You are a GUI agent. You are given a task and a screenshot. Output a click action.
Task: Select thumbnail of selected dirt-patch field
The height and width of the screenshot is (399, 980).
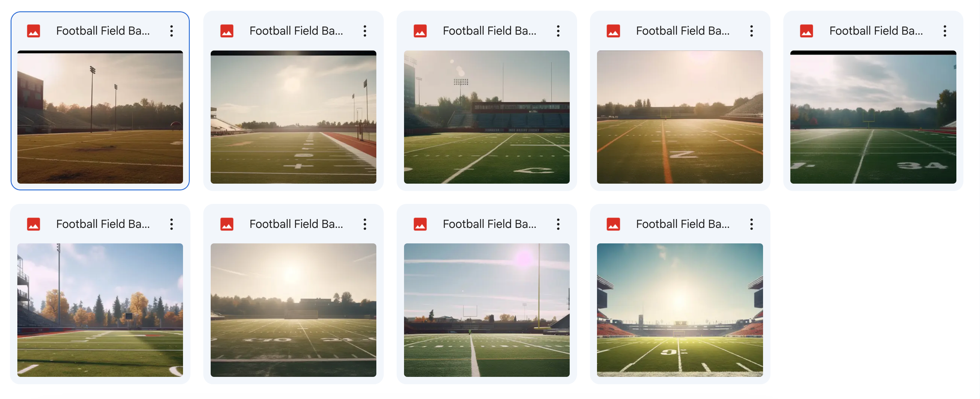[x=100, y=117]
